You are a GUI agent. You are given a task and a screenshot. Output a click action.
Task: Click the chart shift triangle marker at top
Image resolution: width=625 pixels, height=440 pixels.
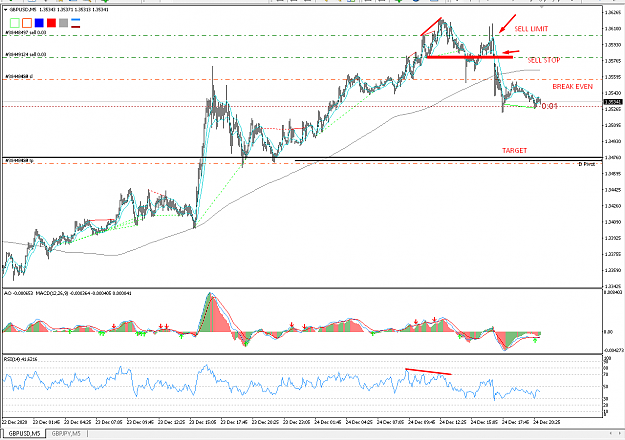[541, 7]
